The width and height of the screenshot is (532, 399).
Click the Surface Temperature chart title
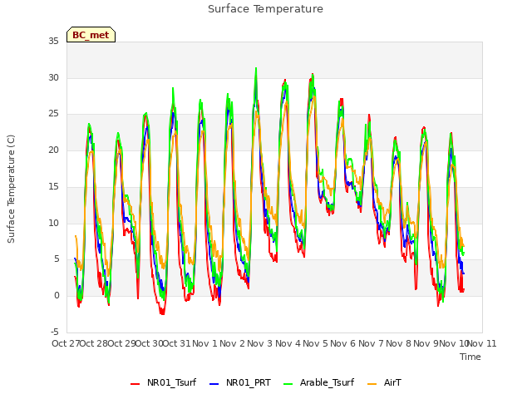point(265,9)
